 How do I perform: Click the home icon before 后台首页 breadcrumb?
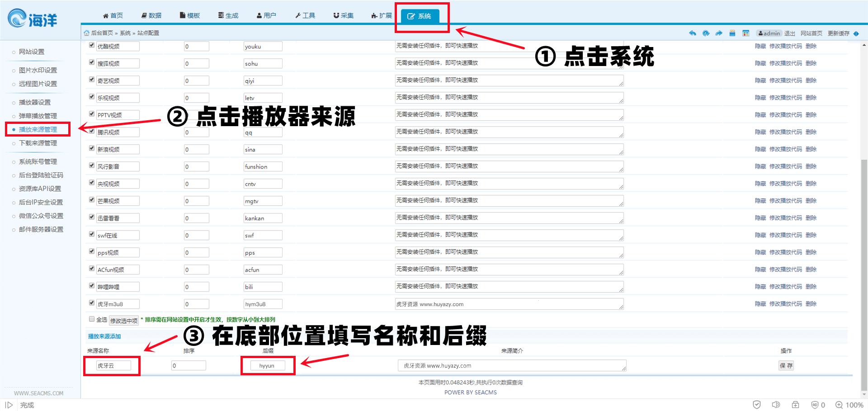[86, 33]
